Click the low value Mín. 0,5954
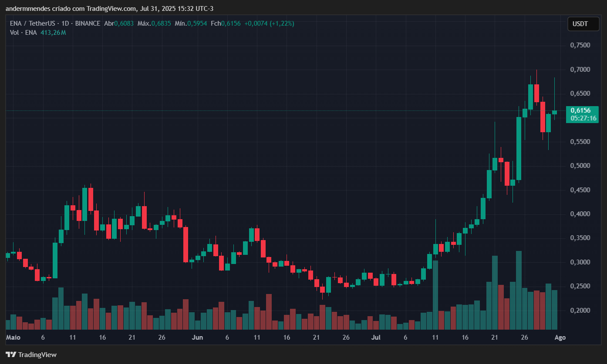Screen dimensions: 607x364 coord(191,23)
